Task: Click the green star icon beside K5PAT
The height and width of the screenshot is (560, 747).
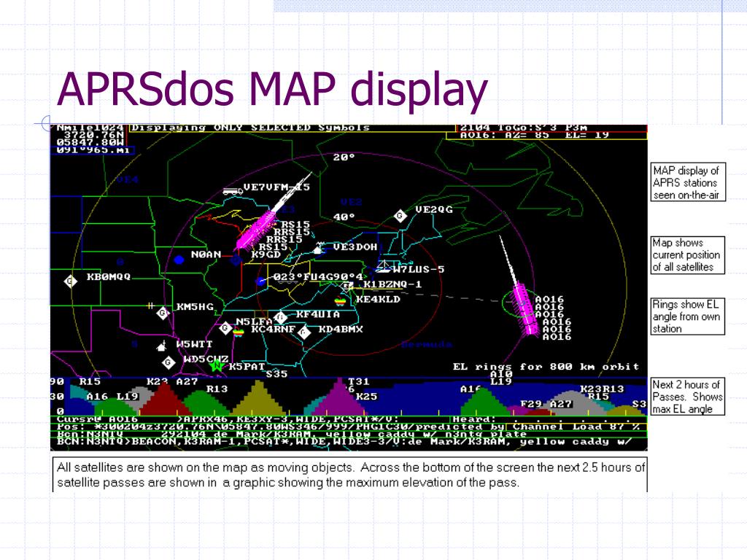Action: coord(217,366)
